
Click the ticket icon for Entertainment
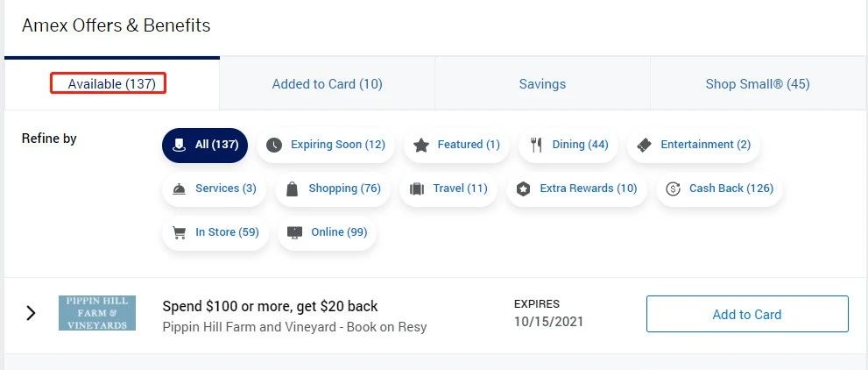pos(645,145)
